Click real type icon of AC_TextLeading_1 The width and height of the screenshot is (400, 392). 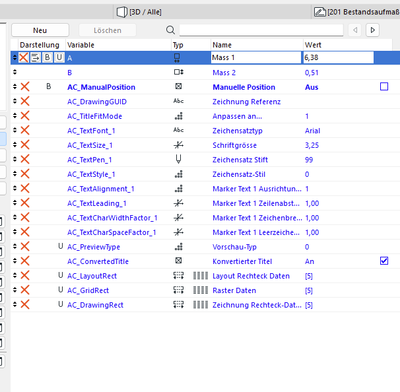click(x=179, y=203)
